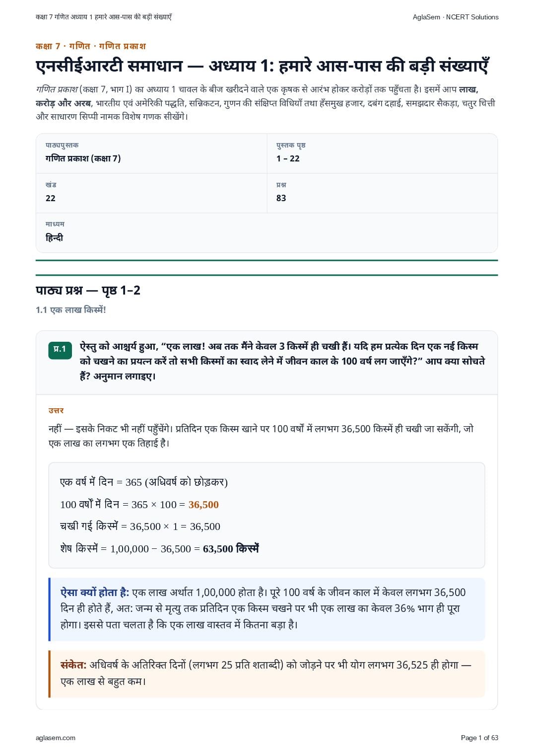Click the प्र.1 question badge
The width and height of the screenshot is (534, 756).
click(x=60, y=349)
